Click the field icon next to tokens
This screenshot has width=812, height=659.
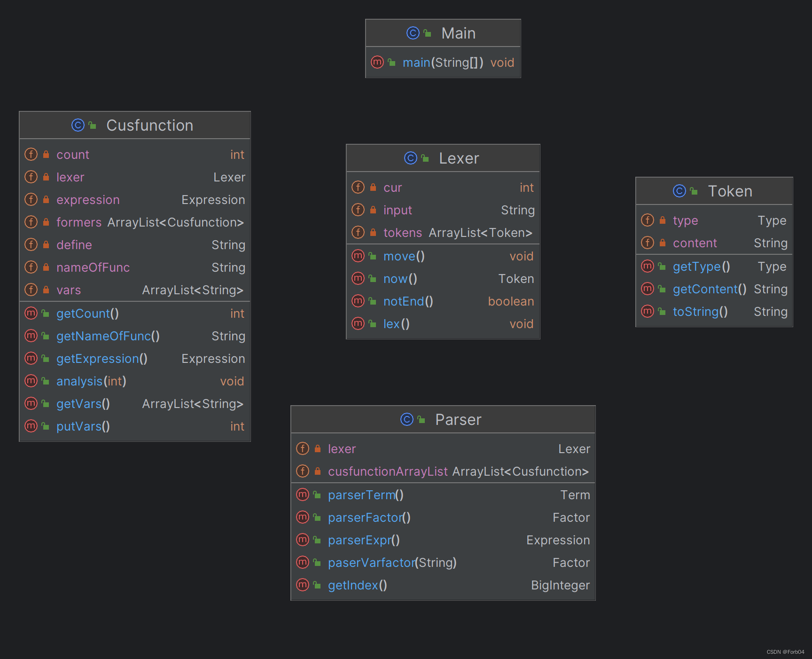pos(358,232)
